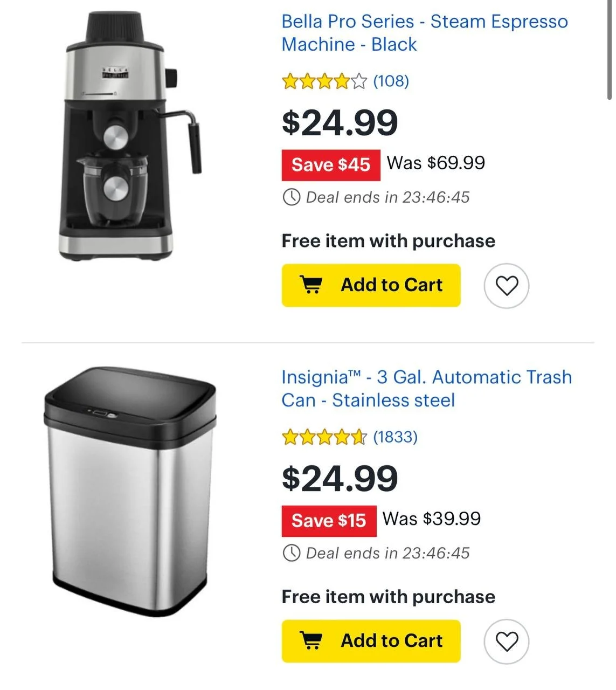The image size is (616, 690).
Task: Click clock icon beside trash can deal timer
Action: pyautogui.click(x=291, y=553)
